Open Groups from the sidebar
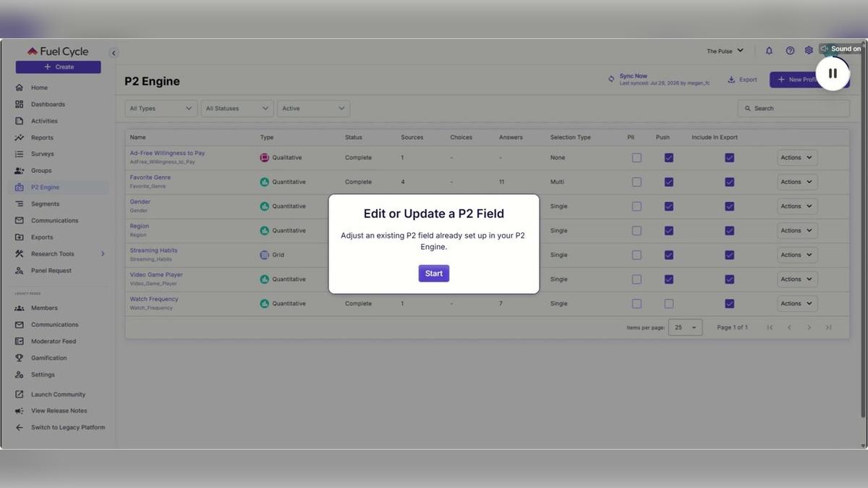This screenshot has height=488, width=868. click(41, 171)
